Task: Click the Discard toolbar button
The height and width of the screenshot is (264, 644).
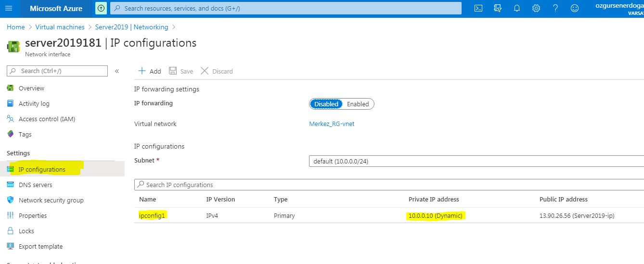Action: tap(217, 71)
